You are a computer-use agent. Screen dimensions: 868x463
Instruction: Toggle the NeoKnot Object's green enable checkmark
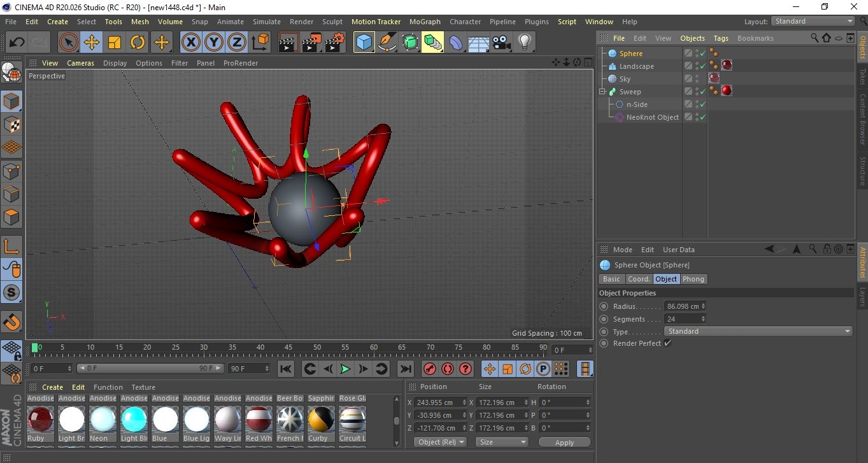tap(703, 117)
